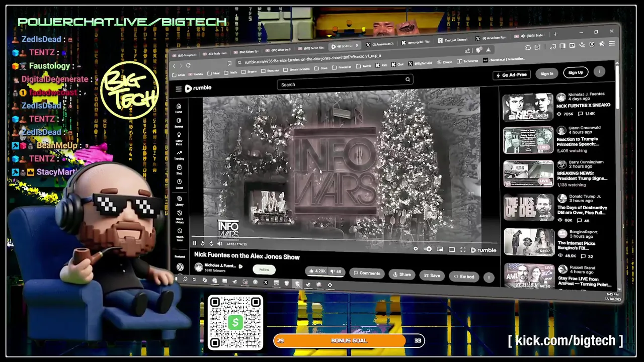Screen dimensions: 644x362
Task: Open the more options menu beside Embed
Action: point(489,277)
